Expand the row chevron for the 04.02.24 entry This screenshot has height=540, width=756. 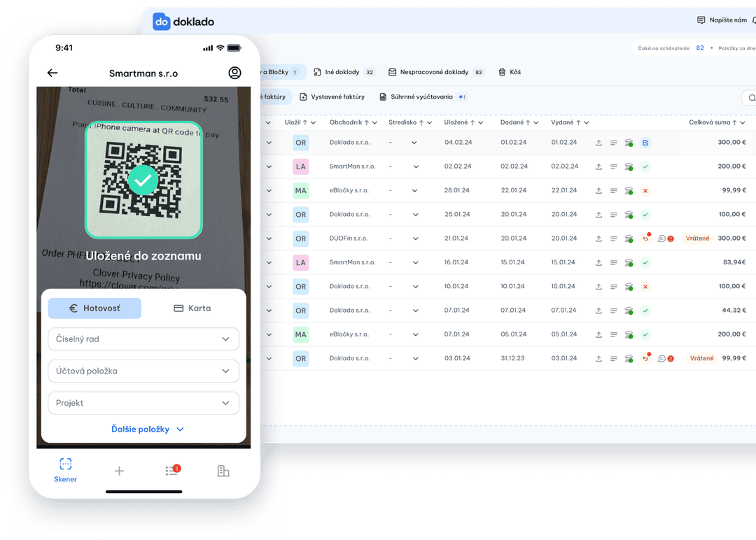coord(269,143)
